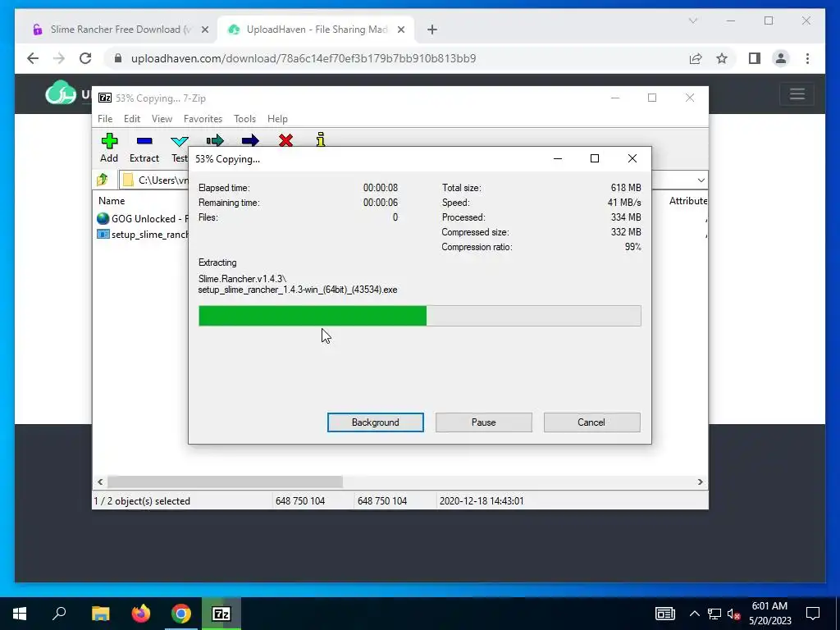Switch to 7-Zip on the taskbar
Screen dimensions: 840x630
click(x=221, y=614)
